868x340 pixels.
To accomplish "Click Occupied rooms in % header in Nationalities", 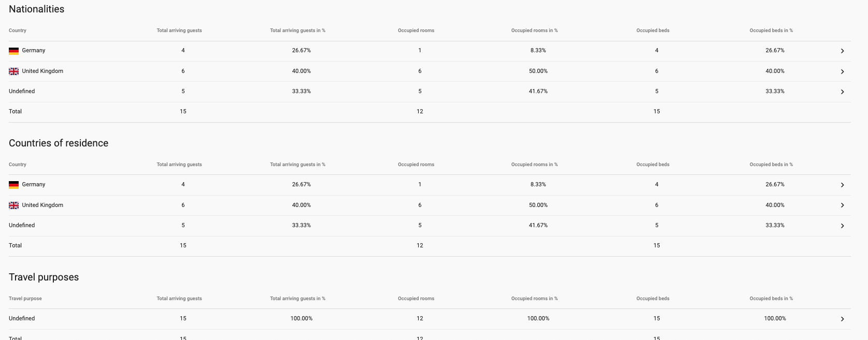I will pos(534,31).
